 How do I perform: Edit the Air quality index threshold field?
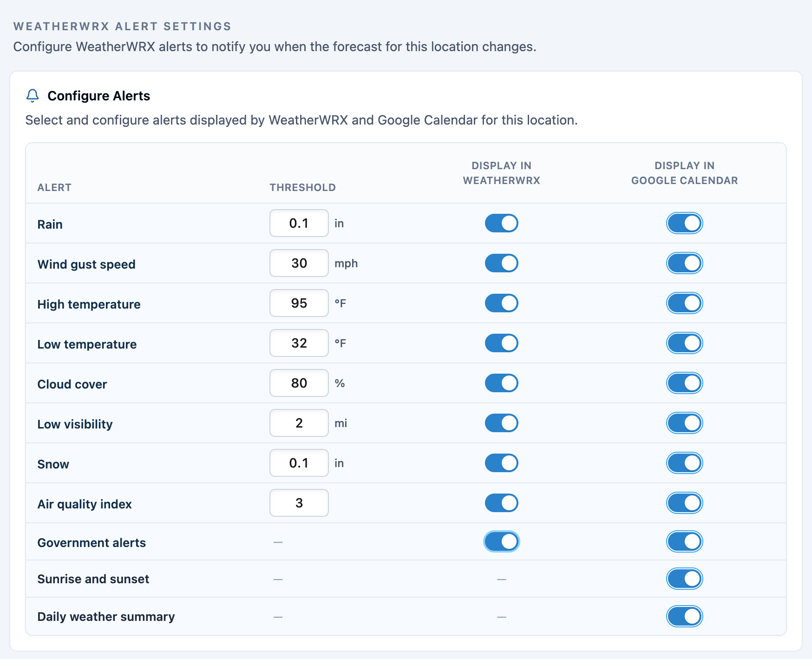point(299,503)
